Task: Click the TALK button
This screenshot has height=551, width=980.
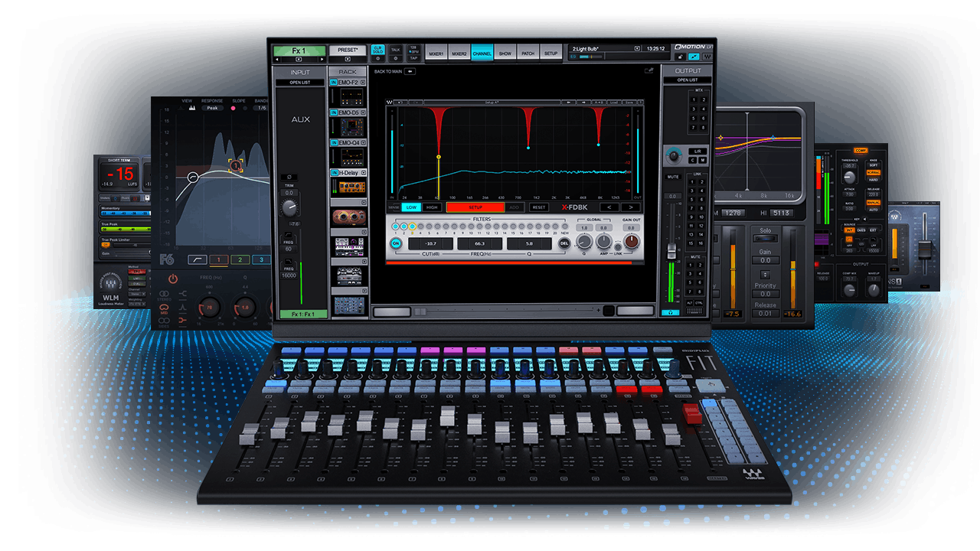Action: pyautogui.click(x=395, y=50)
